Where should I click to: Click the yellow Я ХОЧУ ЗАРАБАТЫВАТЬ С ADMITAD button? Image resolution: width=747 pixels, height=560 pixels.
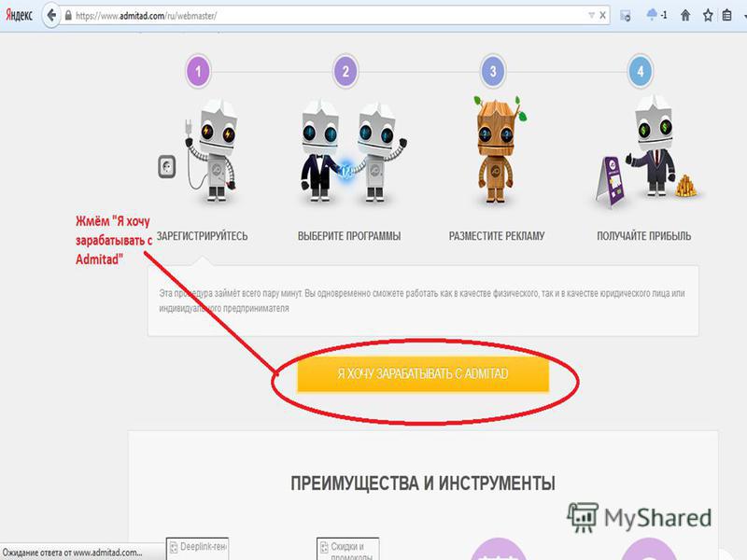[x=423, y=374]
